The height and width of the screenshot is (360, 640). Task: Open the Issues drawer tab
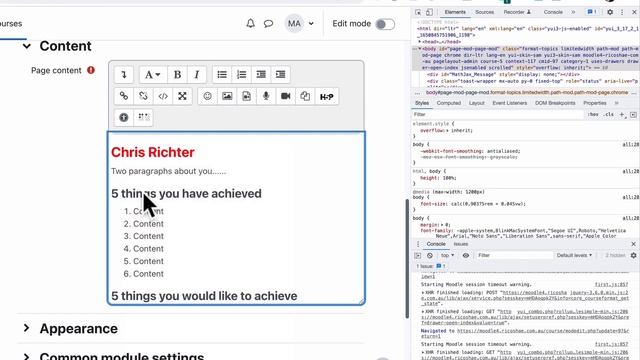point(461,244)
